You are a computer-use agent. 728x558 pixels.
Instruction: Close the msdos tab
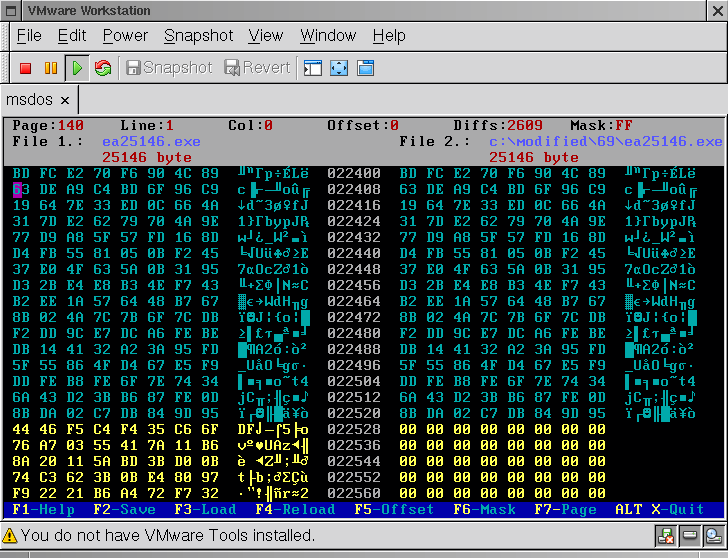[x=65, y=100]
